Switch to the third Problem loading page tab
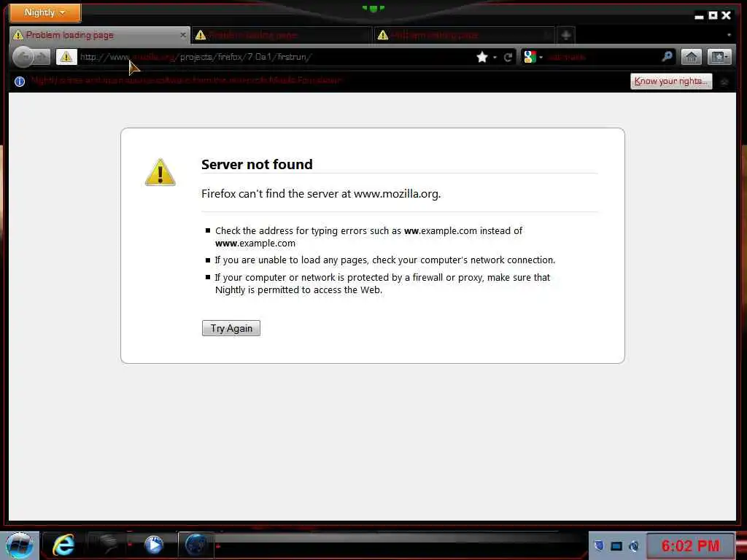 coord(463,35)
